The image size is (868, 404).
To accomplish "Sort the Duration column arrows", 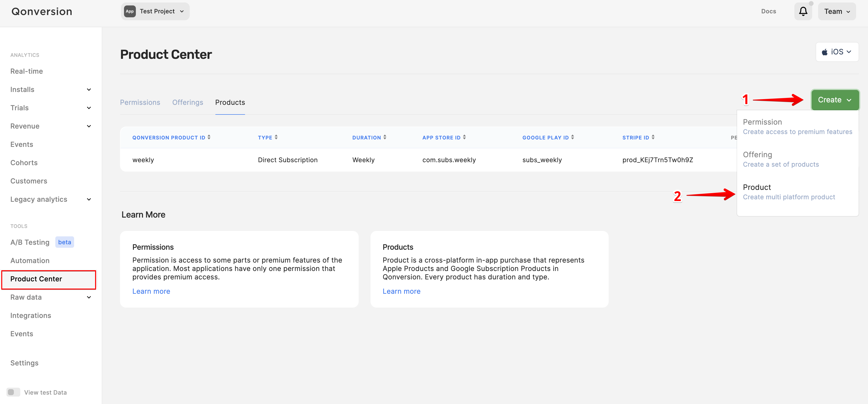I will coord(385,137).
